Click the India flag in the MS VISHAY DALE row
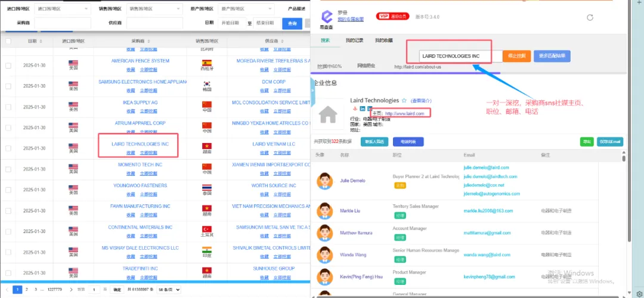The height and width of the screenshot is (298, 644). click(x=206, y=250)
